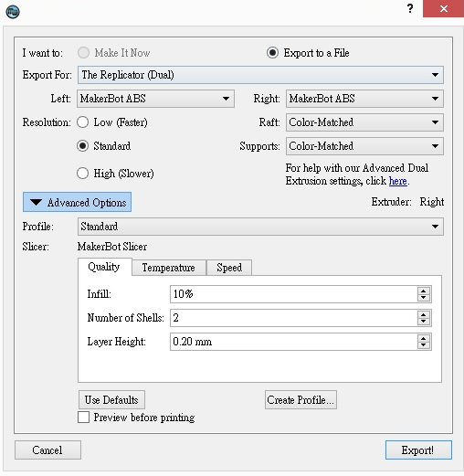Open the Supports color dropdown
464x476 pixels.
(x=364, y=146)
